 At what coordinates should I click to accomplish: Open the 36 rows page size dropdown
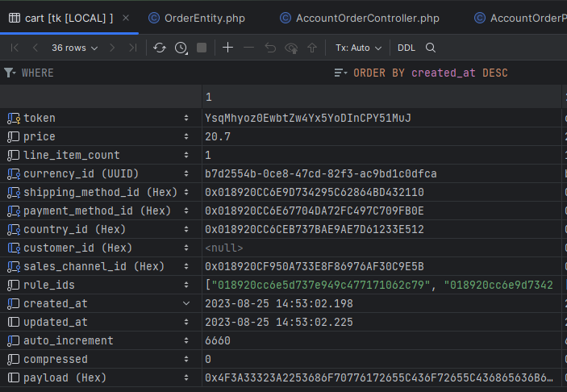coord(74,48)
